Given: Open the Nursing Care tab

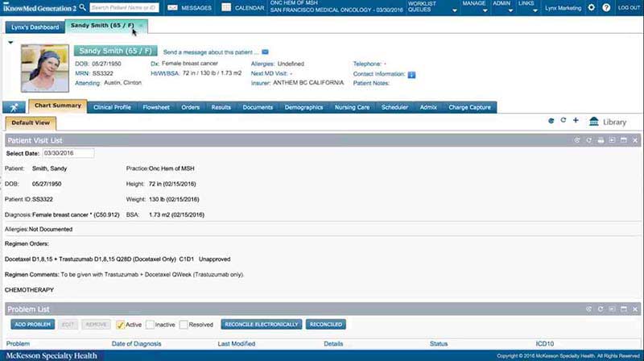Looking at the screenshot, I should (352, 107).
